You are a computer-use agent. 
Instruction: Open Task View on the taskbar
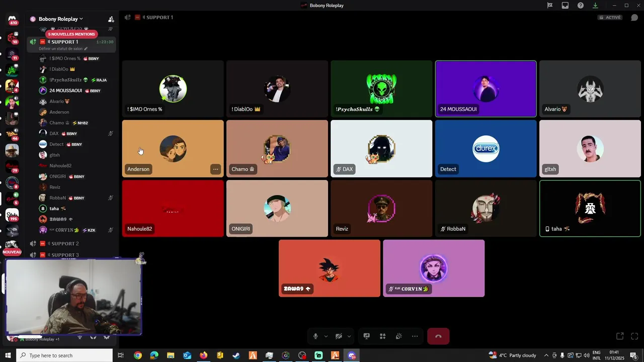(x=121, y=355)
